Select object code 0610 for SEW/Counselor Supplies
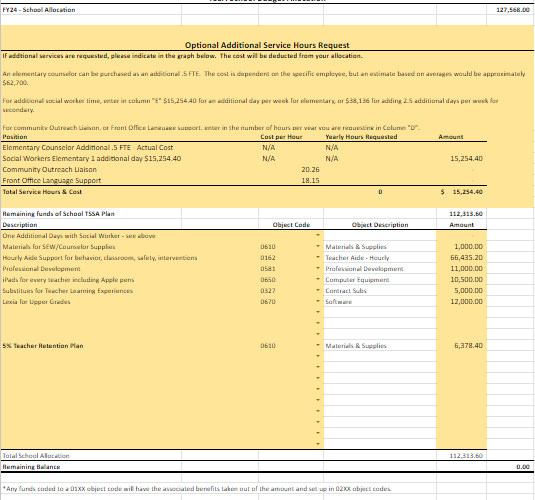 pyautogui.click(x=268, y=246)
